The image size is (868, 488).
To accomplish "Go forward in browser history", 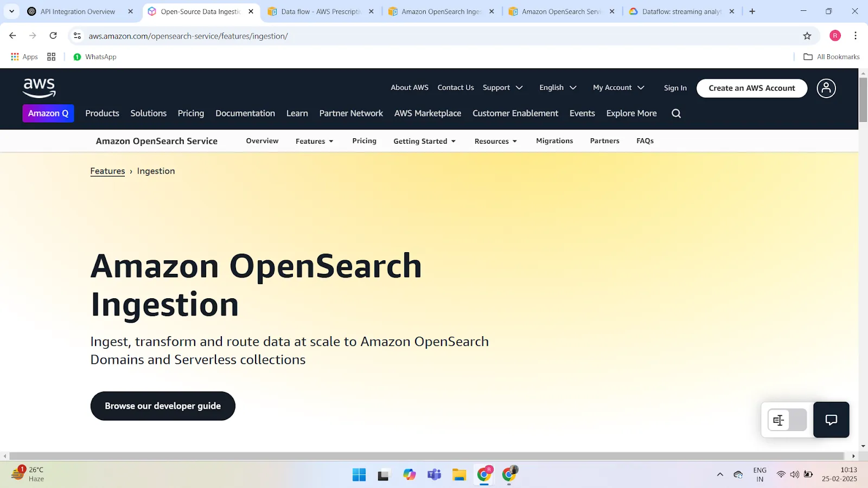I will [x=33, y=36].
